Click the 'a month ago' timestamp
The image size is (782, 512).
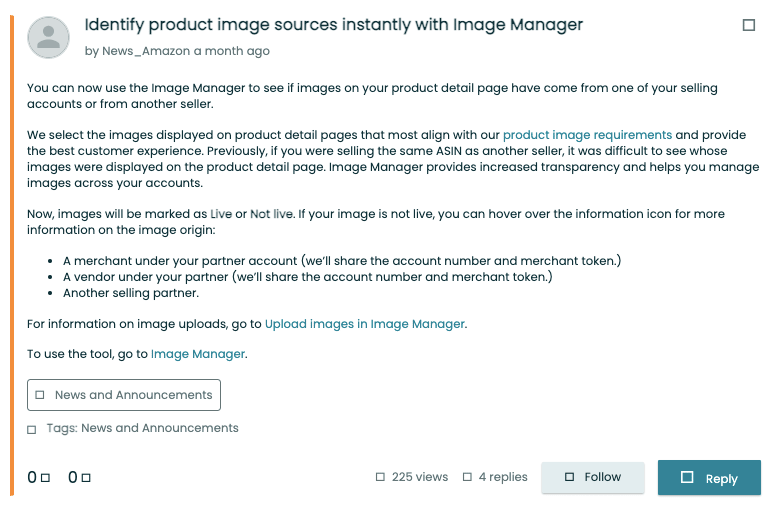click(231, 50)
